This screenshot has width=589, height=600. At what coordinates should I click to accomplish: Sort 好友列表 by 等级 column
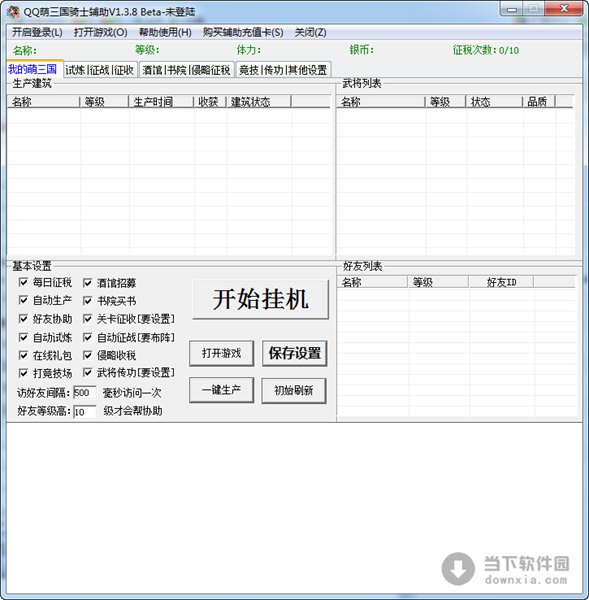pyautogui.click(x=438, y=282)
